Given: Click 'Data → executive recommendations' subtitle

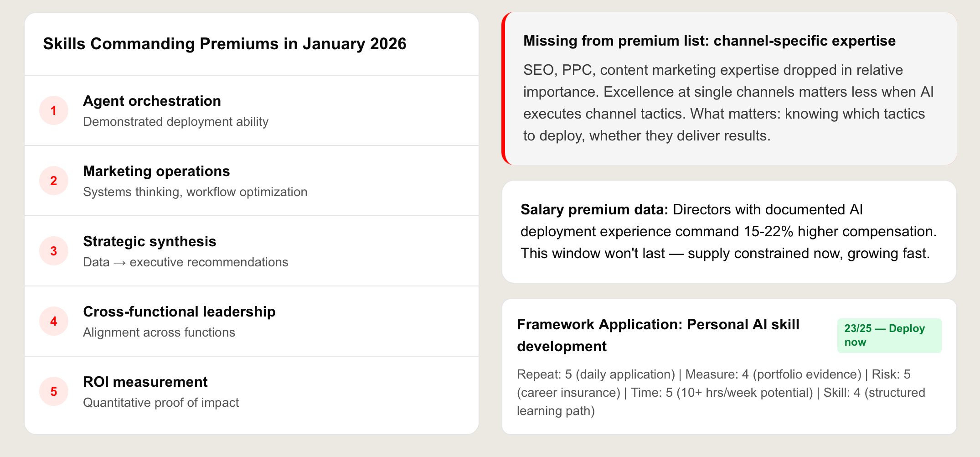Looking at the screenshot, I should coord(186,262).
